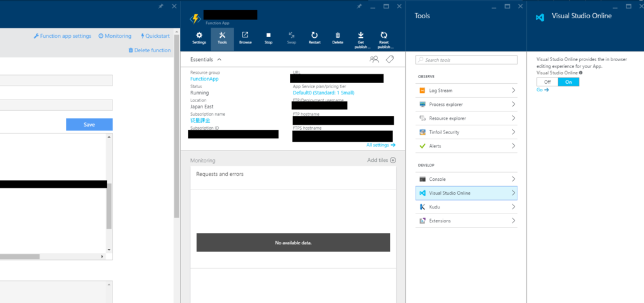Click the Log Stream icon

pos(422,91)
